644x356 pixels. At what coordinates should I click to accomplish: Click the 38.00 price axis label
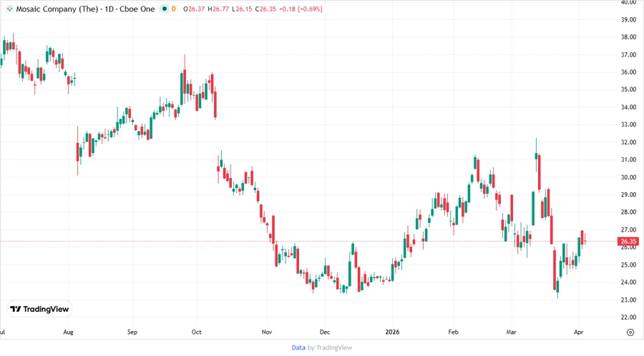[x=628, y=37]
